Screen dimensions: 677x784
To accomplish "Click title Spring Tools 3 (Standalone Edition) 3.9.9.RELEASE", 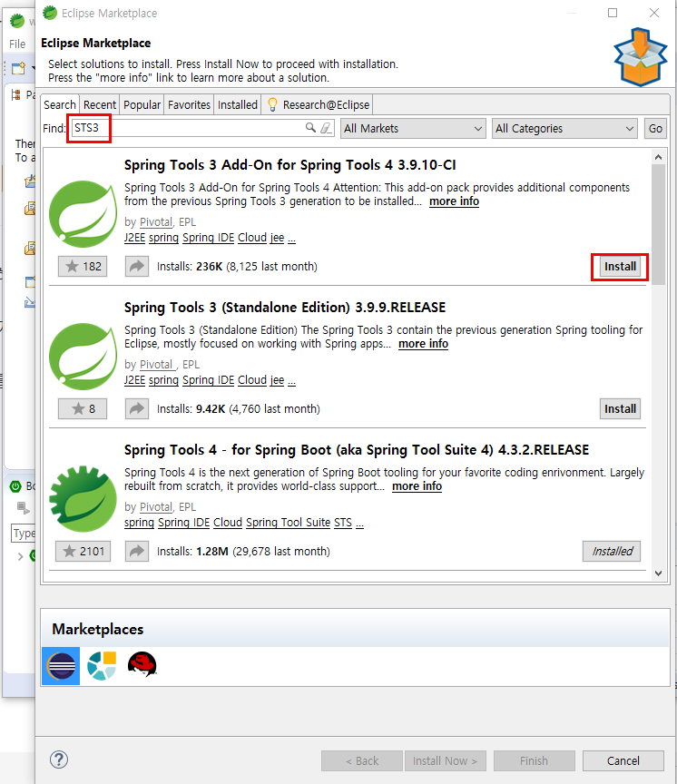I will [285, 308].
